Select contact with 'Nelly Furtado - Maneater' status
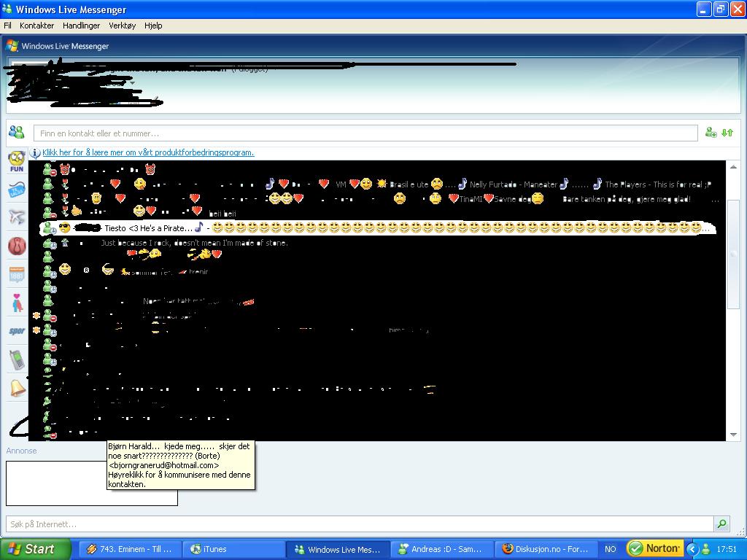The width and height of the screenshot is (747, 560). pyautogui.click(x=377, y=184)
